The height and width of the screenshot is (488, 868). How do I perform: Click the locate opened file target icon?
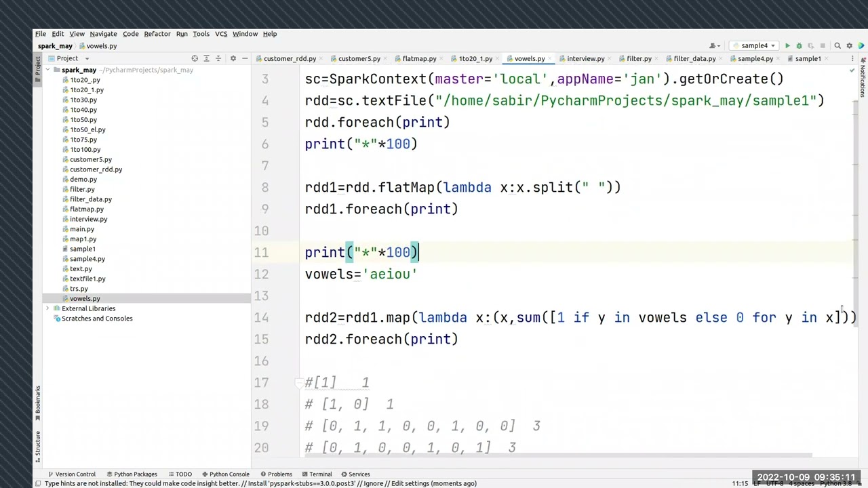(195, 58)
